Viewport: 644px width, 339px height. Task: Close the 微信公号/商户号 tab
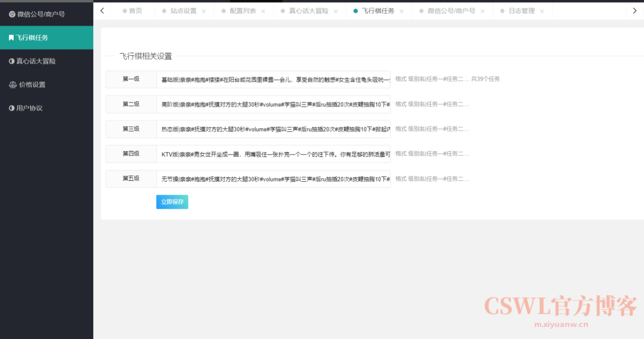[482, 11]
